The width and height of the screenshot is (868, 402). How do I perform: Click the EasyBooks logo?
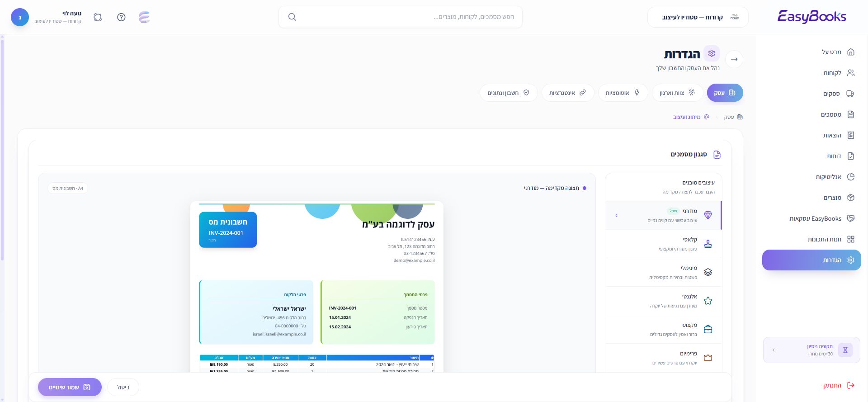click(x=811, y=17)
